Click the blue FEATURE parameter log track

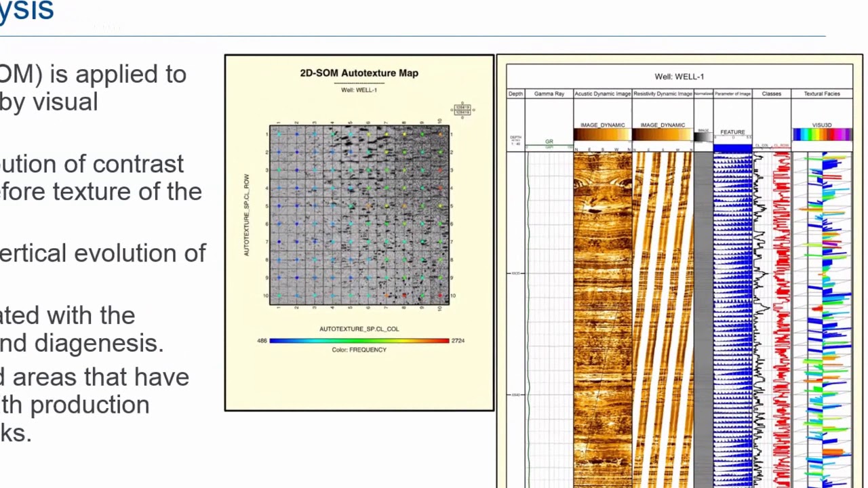732,319
